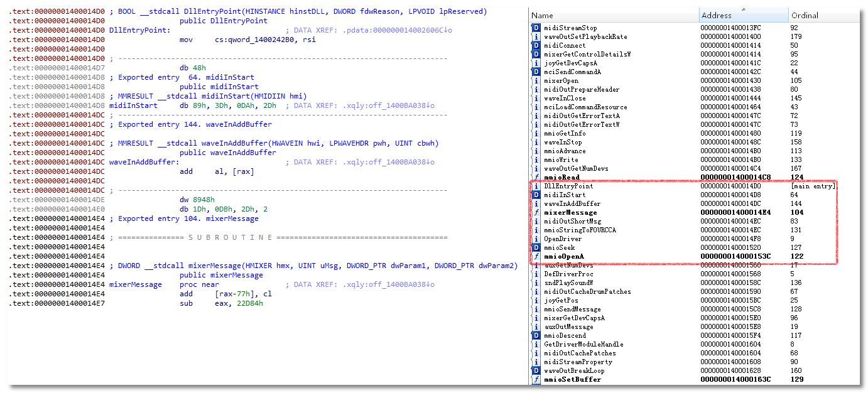
Task: Select the sndPlaySoundW export entry
Action: pyautogui.click(x=567, y=283)
